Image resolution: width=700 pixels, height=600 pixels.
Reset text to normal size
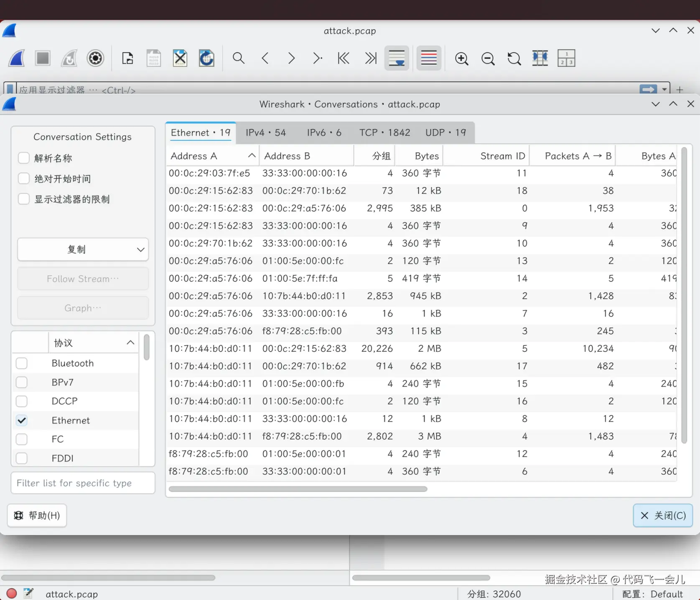[x=514, y=58]
